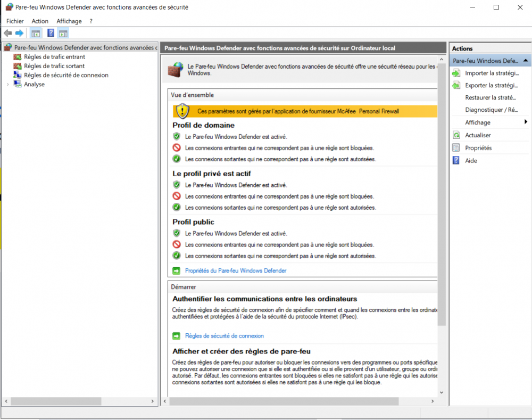Select the Règles de trafic entrant icon
532x420 pixels.
click(x=18, y=56)
